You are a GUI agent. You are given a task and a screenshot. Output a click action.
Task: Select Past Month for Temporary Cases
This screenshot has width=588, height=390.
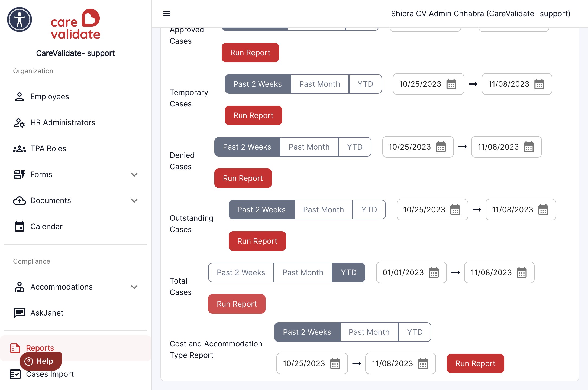click(x=320, y=84)
